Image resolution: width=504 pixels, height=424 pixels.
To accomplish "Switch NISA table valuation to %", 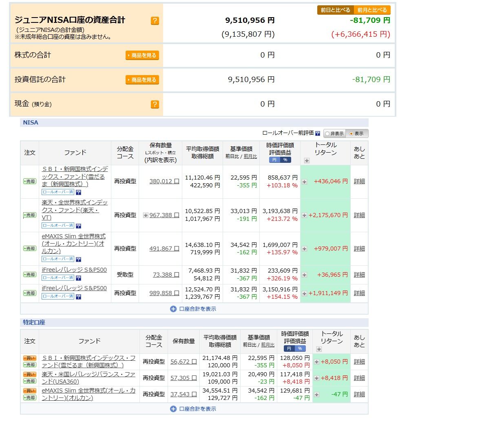I will (285, 160).
